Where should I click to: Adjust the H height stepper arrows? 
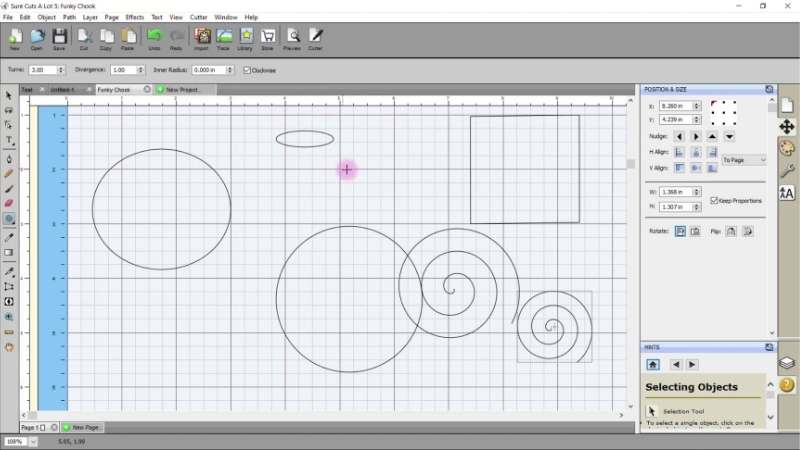(x=696, y=207)
